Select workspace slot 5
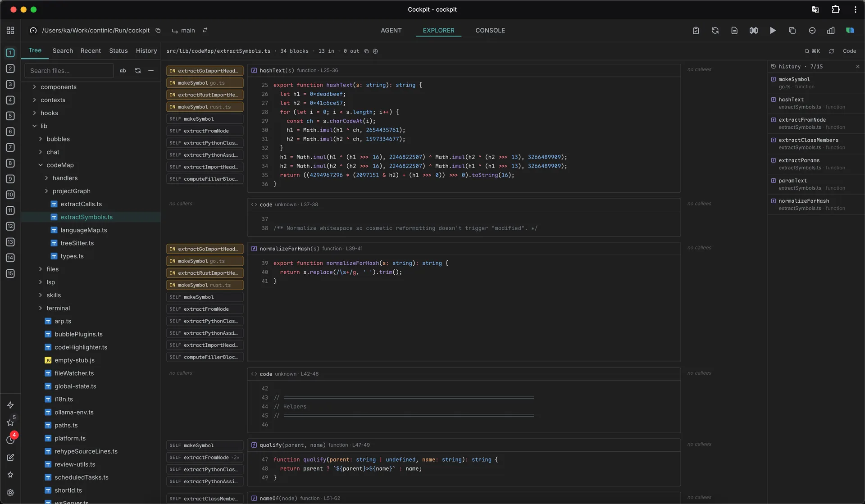 click(x=10, y=116)
